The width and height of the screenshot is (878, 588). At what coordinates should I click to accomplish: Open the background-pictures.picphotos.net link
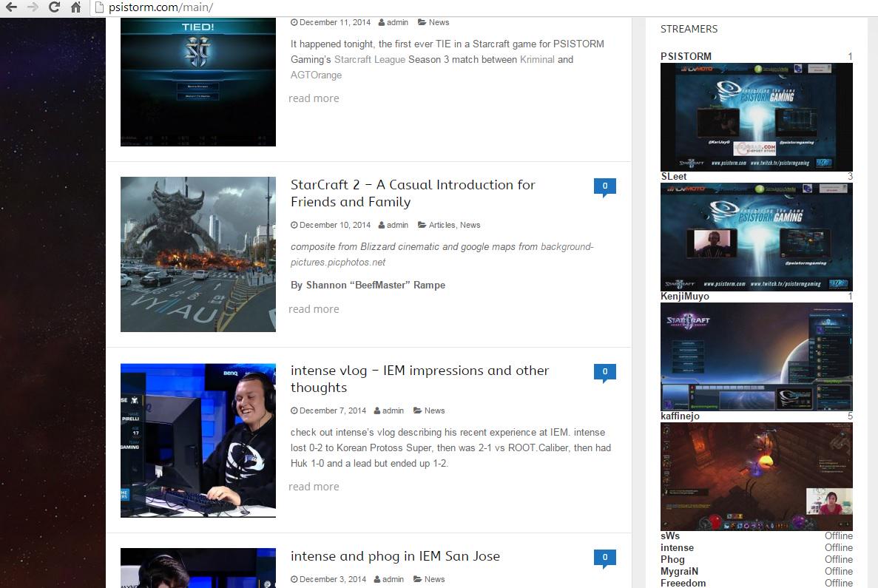pos(442,254)
